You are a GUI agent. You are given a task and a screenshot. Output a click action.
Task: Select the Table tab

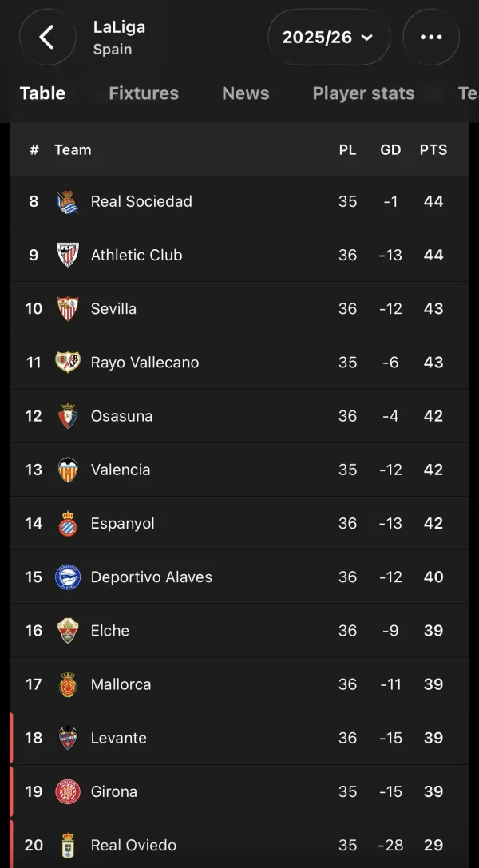click(42, 93)
